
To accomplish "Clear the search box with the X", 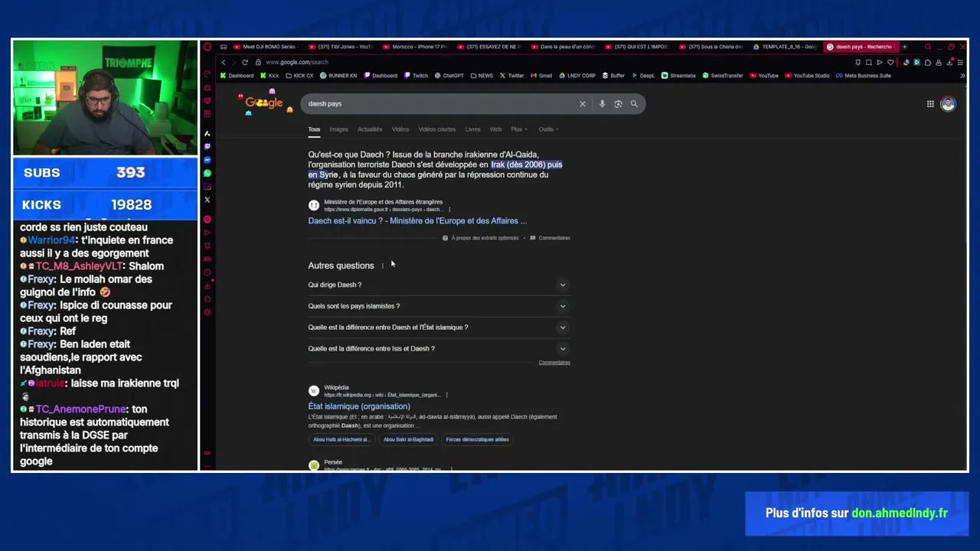I will point(582,103).
